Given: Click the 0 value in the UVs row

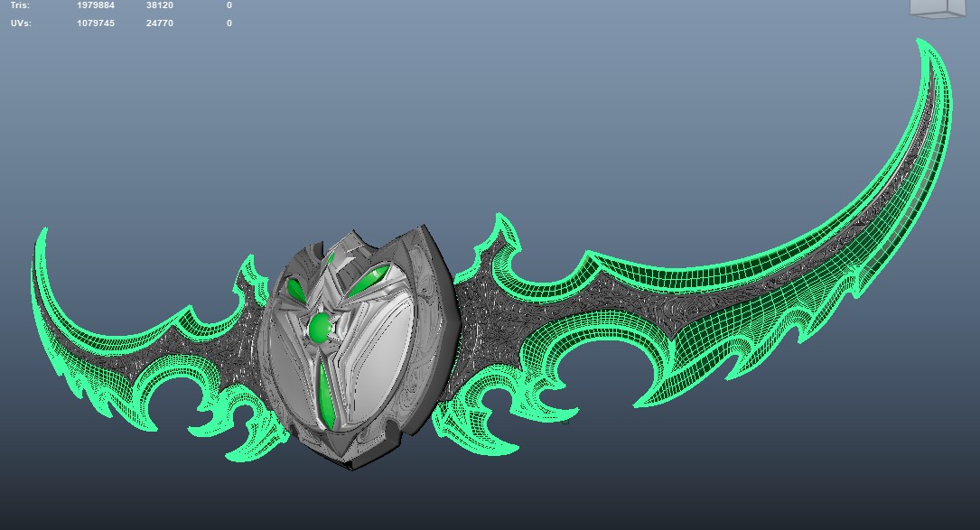Looking at the screenshot, I should (229, 23).
